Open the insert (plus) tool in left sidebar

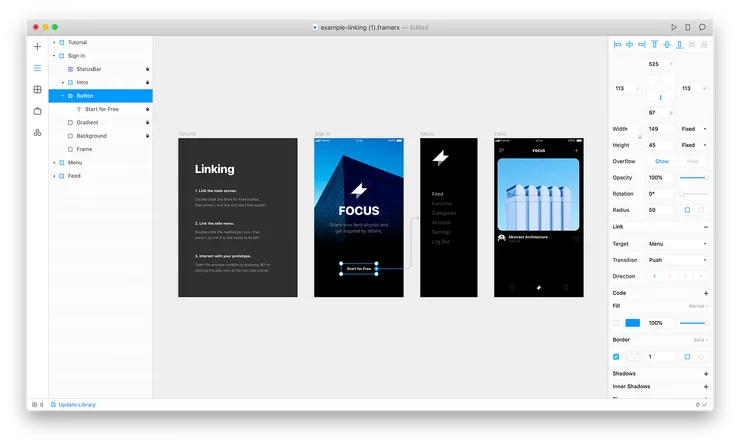[37, 47]
